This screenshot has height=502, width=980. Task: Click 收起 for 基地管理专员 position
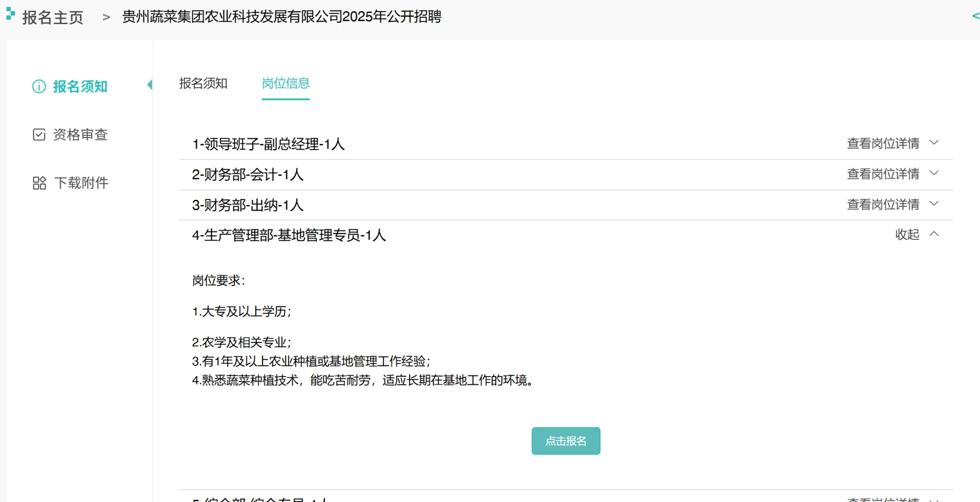pyautogui.click(x=907, y=234)
